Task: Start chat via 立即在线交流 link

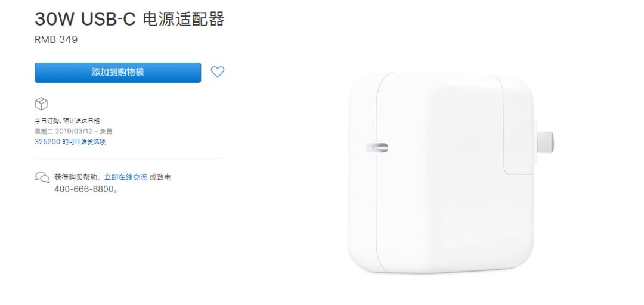Action: (x=125, y=178)
